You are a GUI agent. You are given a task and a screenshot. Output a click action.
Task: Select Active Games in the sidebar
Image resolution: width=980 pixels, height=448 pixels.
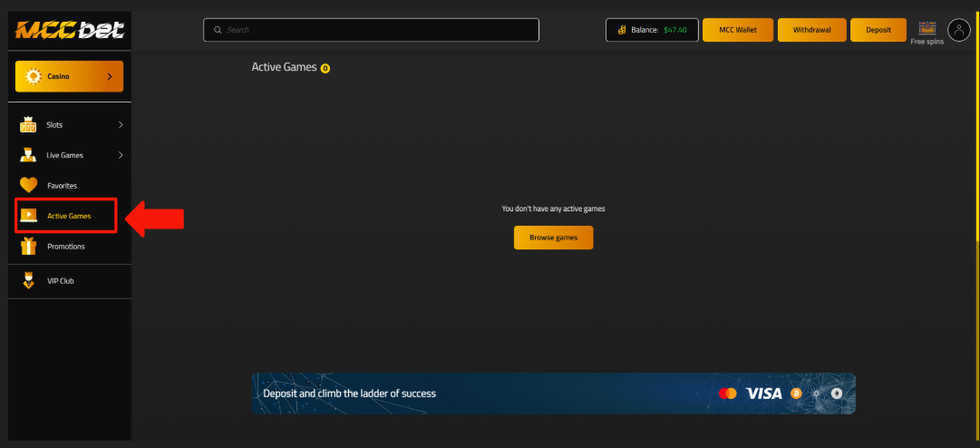[69, 216]
